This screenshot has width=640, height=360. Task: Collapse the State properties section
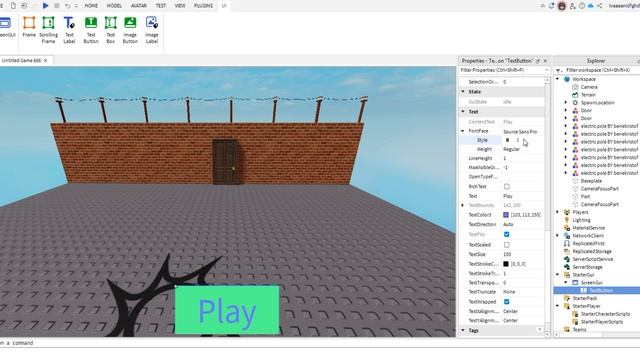pyautogui.click(x=463, y=92)
